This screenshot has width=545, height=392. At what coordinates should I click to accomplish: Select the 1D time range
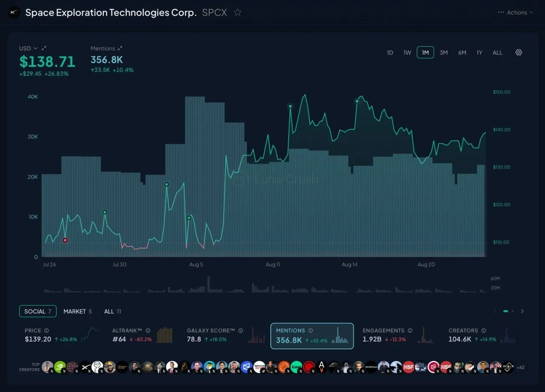coord(390,52)
